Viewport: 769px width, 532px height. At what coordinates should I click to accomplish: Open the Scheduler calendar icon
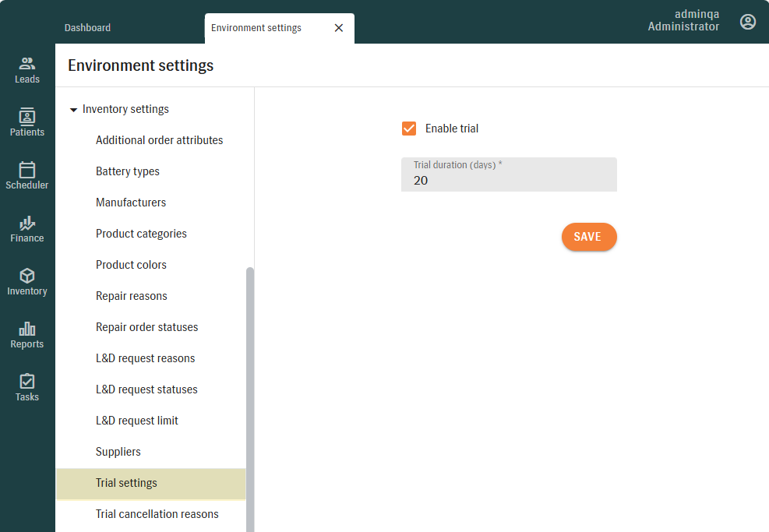[27, 170]
